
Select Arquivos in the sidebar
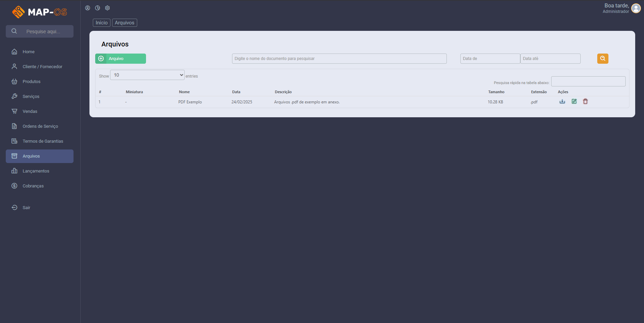coord(40,156)
